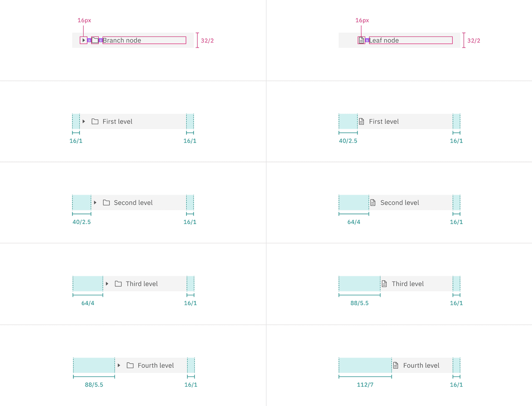Screen dimensions: 532x406
Task: Select the Leaf node label
Action: click(x=384, y=41)
